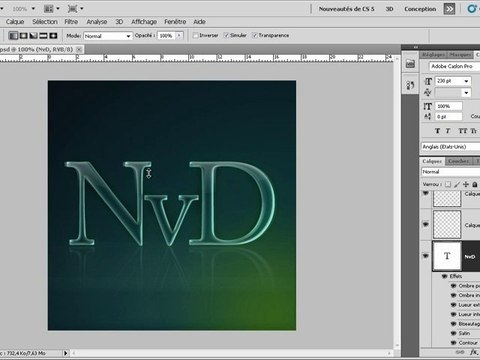Click the font size icon
Screen dimensions: 480x360
click(x=428, y=81)
